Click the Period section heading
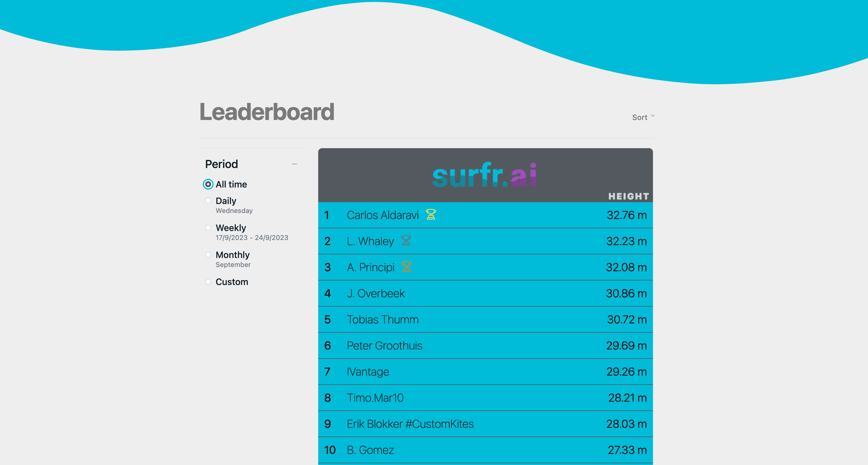868x465 pixels. pyautogui.click(x=221, y=164)
